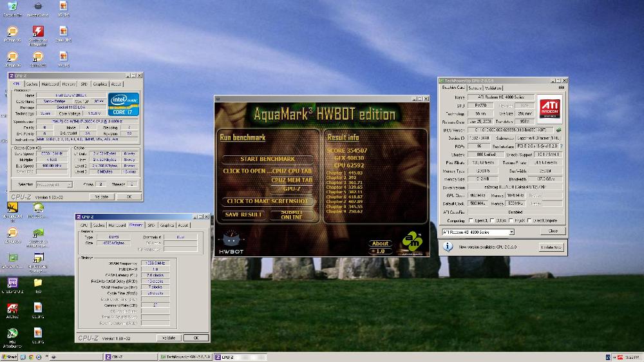This screenshot has height=362, width=644.
Task: Open the yellow folder on the desktop
Action: [x=38, y=283]
